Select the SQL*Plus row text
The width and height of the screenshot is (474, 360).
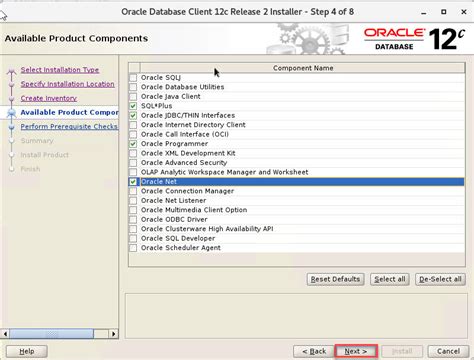click(157, 106)
